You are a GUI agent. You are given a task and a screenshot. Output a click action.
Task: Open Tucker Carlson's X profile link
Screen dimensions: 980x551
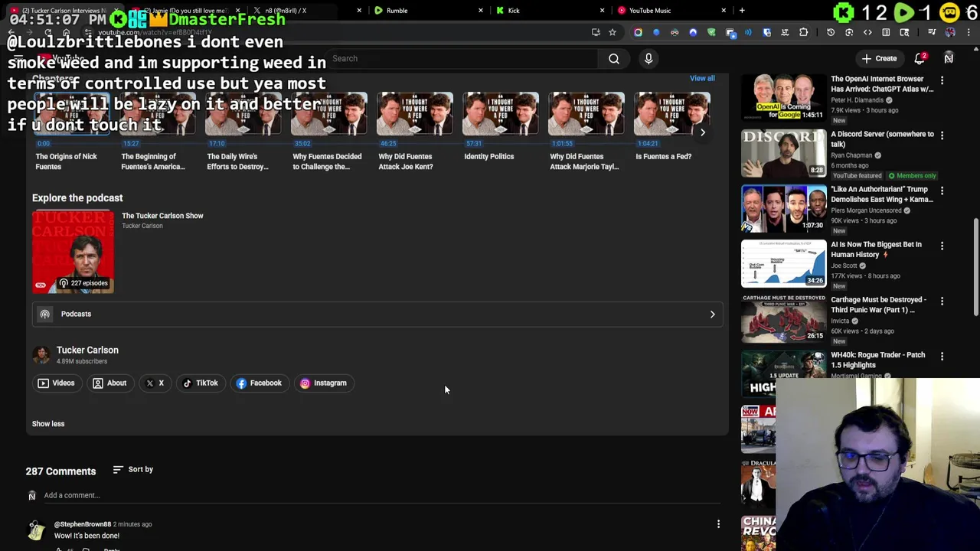[155, 383]
